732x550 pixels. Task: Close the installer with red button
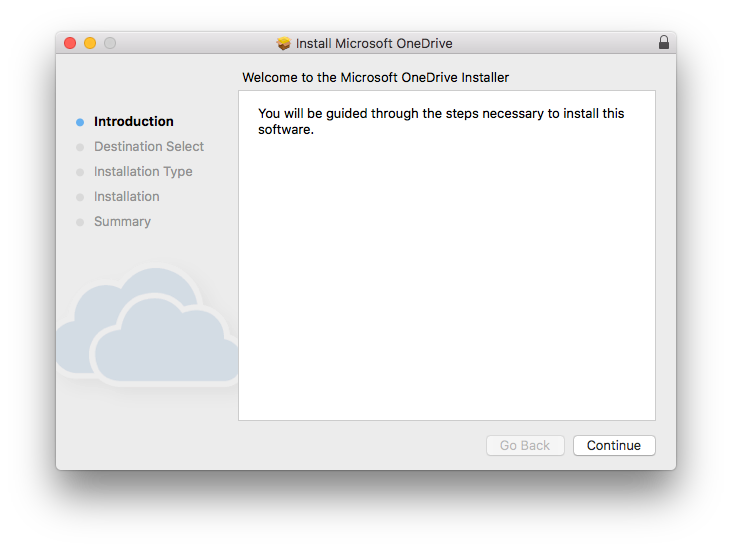click(70, 43)
